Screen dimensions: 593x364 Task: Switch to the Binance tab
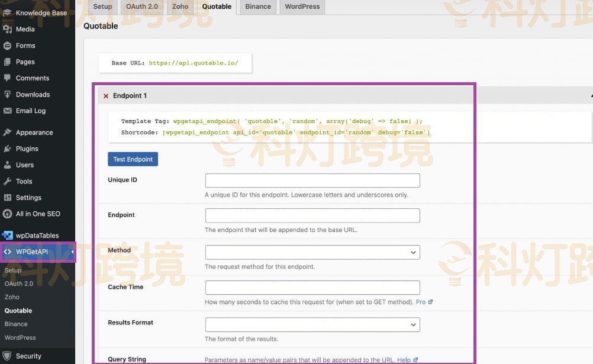tap(258, 7)
